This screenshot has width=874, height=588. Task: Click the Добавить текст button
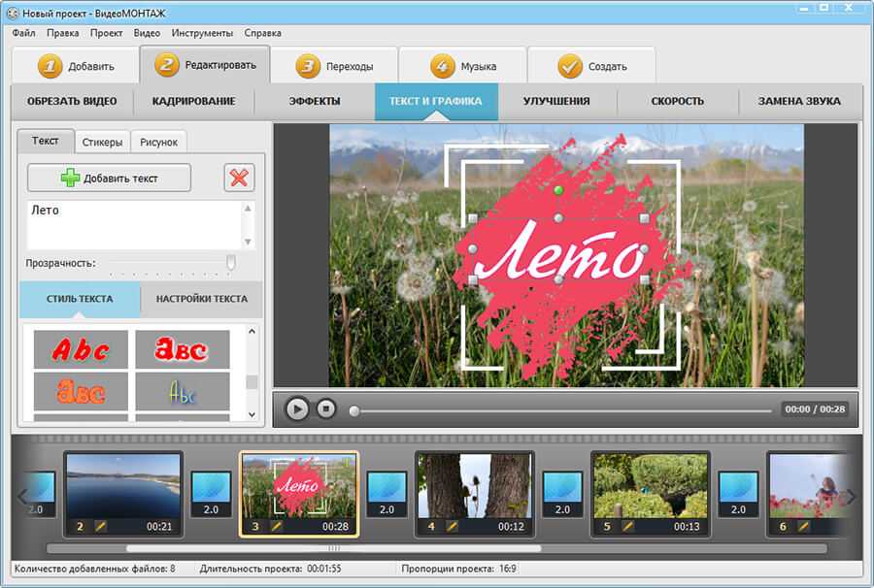(109, 178)
